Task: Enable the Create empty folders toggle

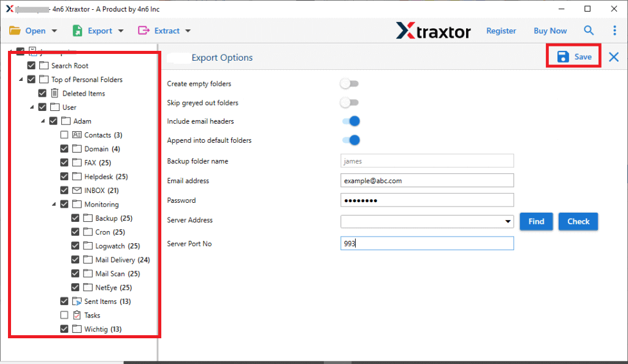Action: coord(350,84)
